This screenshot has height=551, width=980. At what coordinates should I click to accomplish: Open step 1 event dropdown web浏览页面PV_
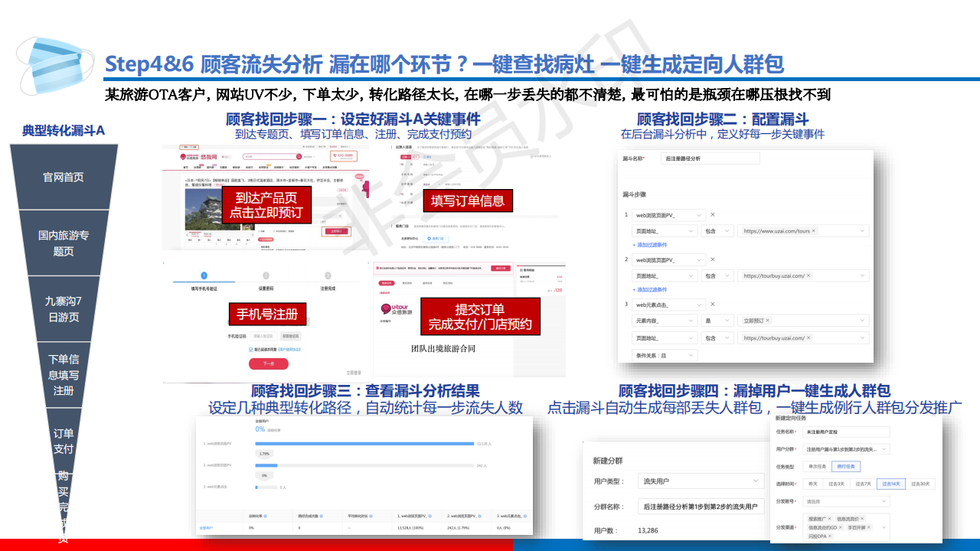pyautogui.click(x=668, y=216)
